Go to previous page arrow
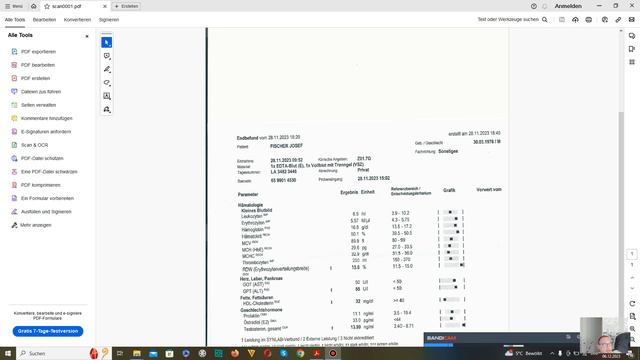The image size is (640, 360). tap(632, 278)
